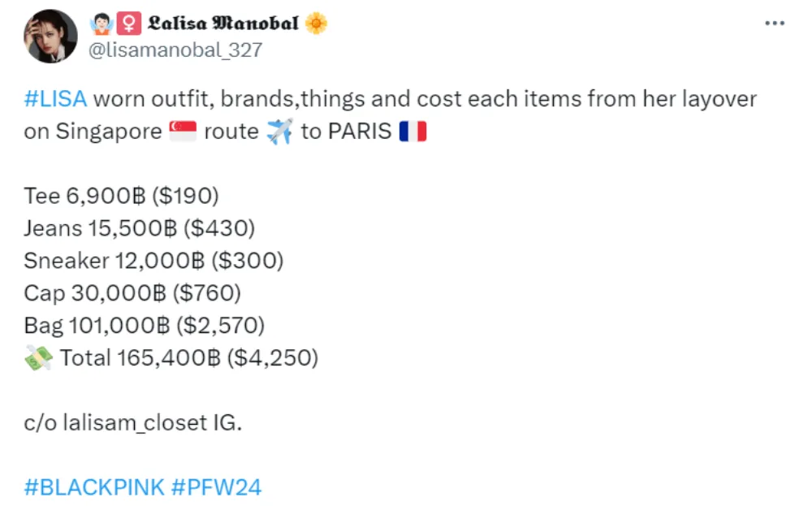
Task: Click the lalisam_closet IG credit text
Action: 133,422
